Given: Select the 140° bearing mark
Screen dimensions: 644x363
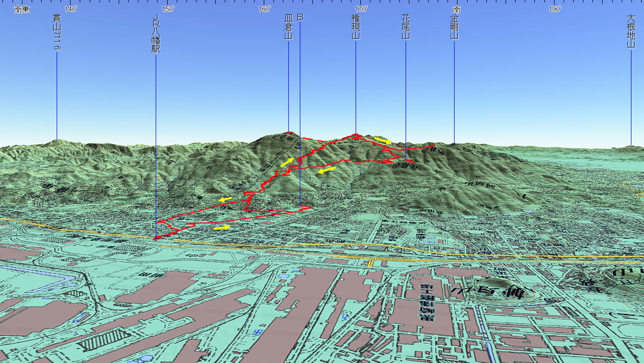Looking at the screenshot, I should [71, 10].
